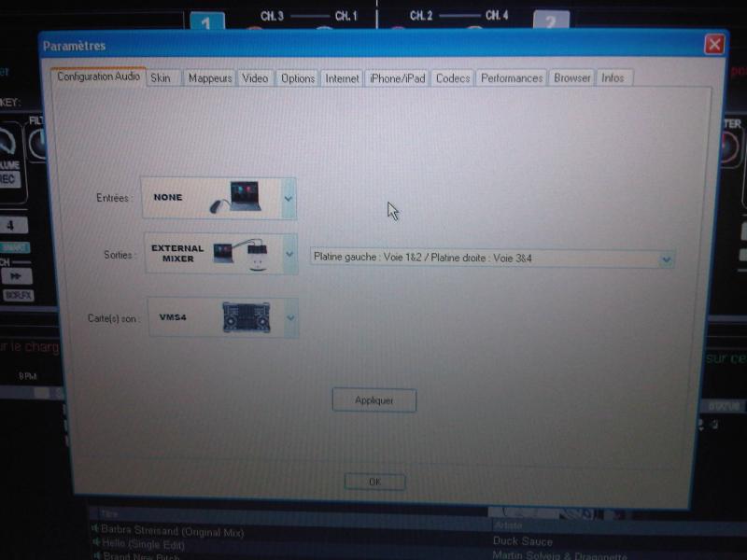This screenshot has height=560, width=747.
Task: Click the VMS4 label in Carte(s) son
Action: (x=173, y=317)
